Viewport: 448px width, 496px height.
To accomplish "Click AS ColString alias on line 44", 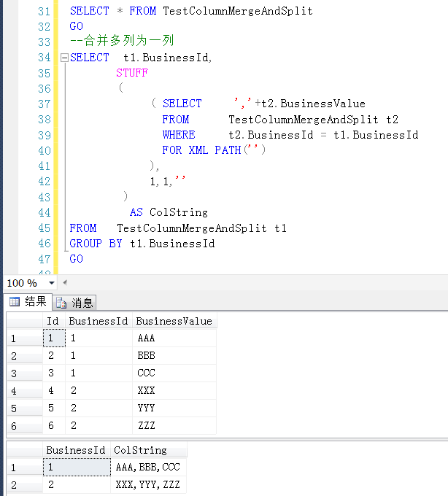I will [169, 212].
